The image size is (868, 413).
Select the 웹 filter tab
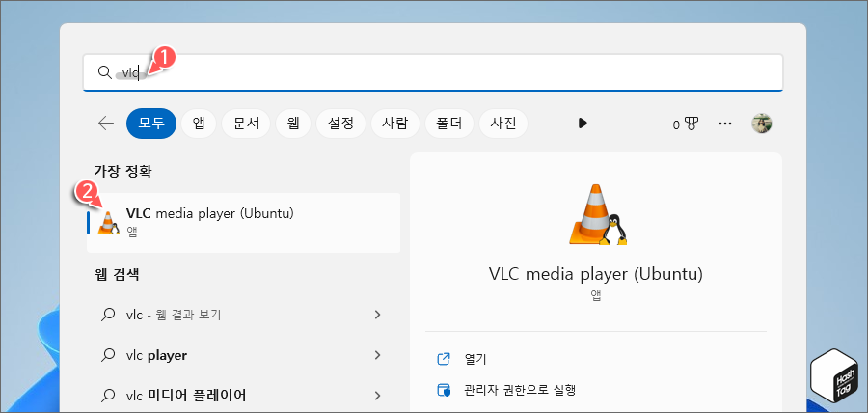point(293,123)
